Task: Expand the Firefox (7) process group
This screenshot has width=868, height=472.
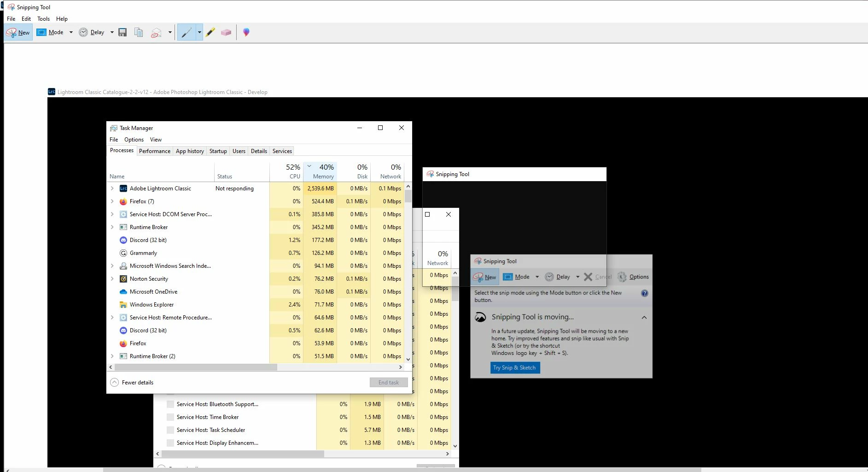Action: click(112, 201)
